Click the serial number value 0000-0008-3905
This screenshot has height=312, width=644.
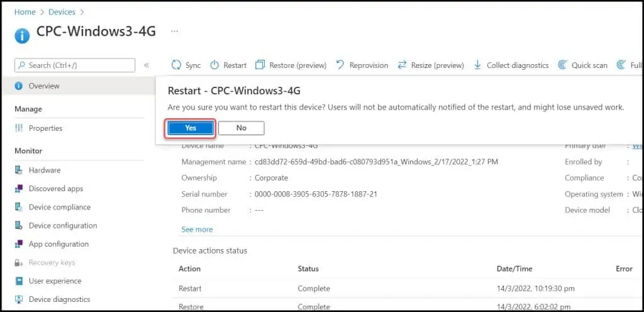316,194
